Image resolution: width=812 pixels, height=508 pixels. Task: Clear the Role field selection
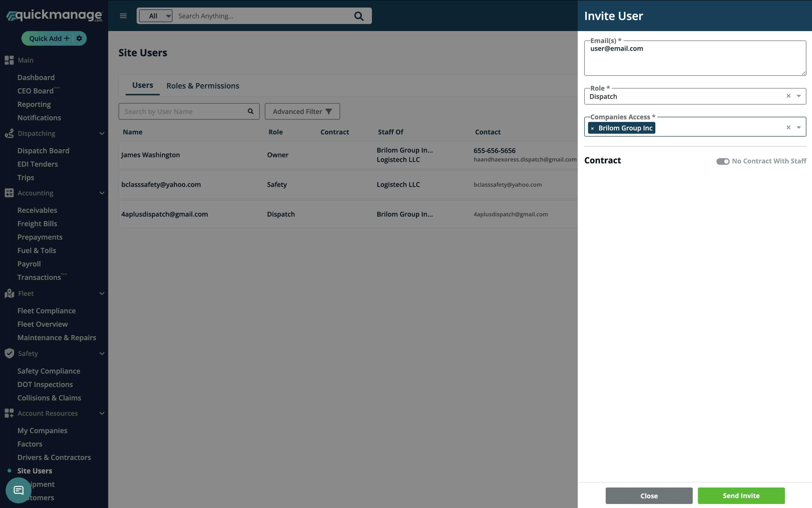(x=788, y=96)
